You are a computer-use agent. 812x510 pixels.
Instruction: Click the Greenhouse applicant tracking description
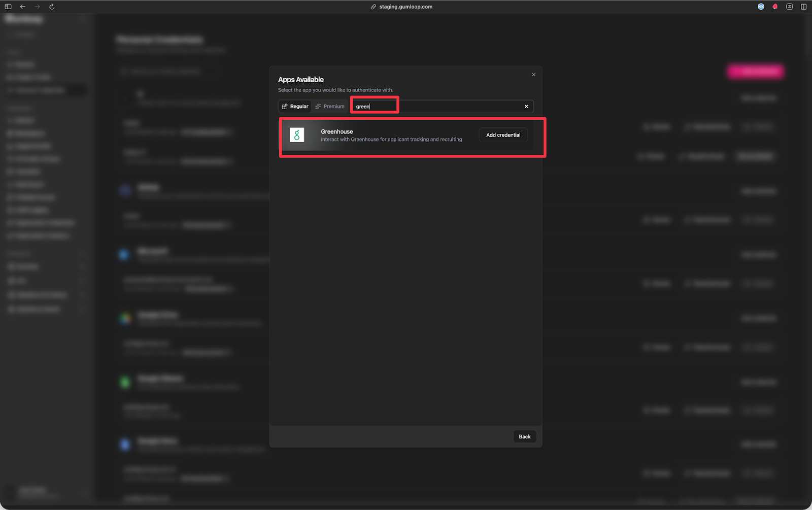(391, 140)
